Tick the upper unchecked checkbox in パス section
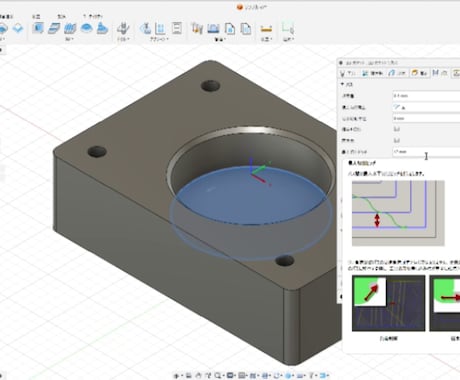This screenshot has height=380, width=460. [x=397, y=129]
